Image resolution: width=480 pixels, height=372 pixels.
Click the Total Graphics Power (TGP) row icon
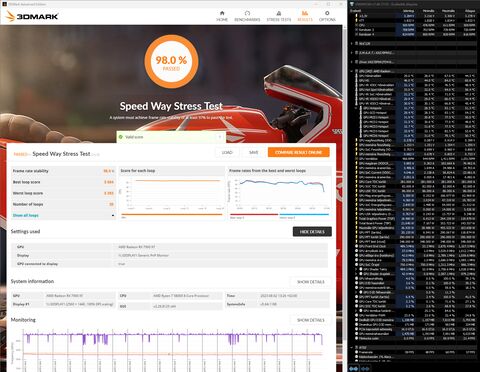356,219
